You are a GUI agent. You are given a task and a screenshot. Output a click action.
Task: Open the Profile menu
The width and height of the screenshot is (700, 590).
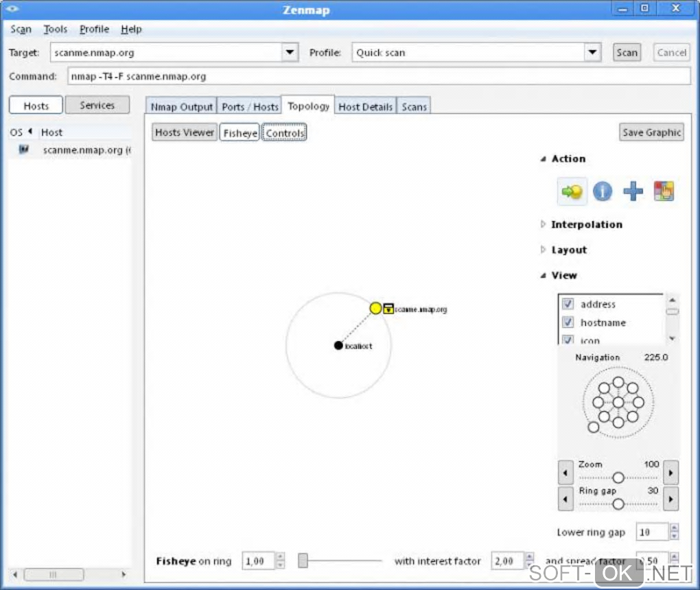tap(94, 29)
